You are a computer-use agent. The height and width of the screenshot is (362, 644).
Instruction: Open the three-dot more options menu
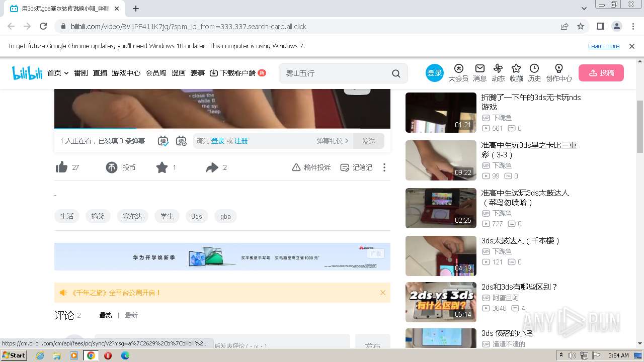click(x=384, y=167)
